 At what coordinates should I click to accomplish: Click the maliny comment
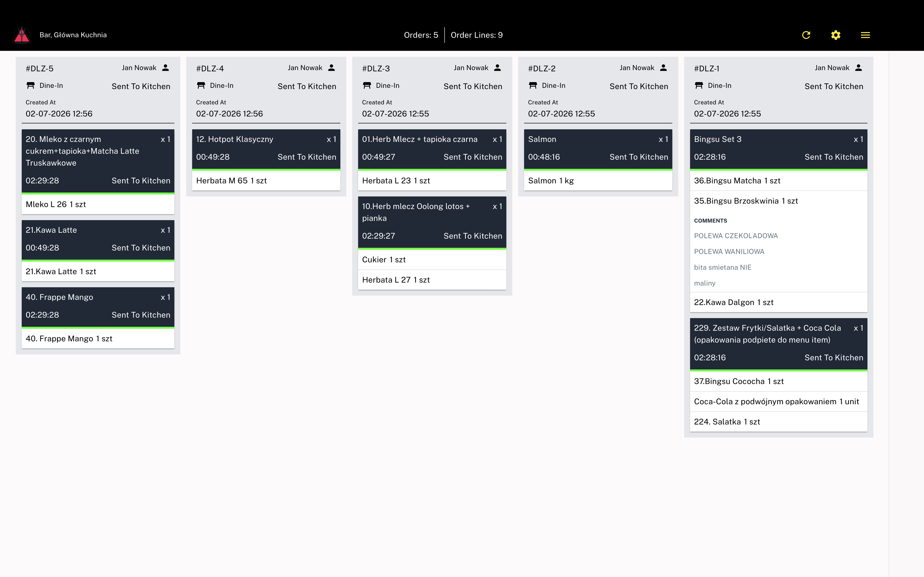tap(704, 283)
